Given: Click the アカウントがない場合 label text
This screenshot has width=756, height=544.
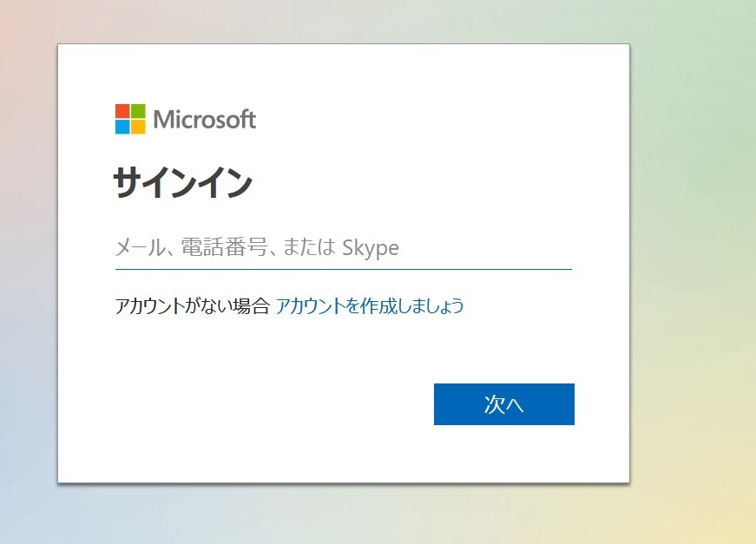Looking at the screenshot, I should pos(192,305).
